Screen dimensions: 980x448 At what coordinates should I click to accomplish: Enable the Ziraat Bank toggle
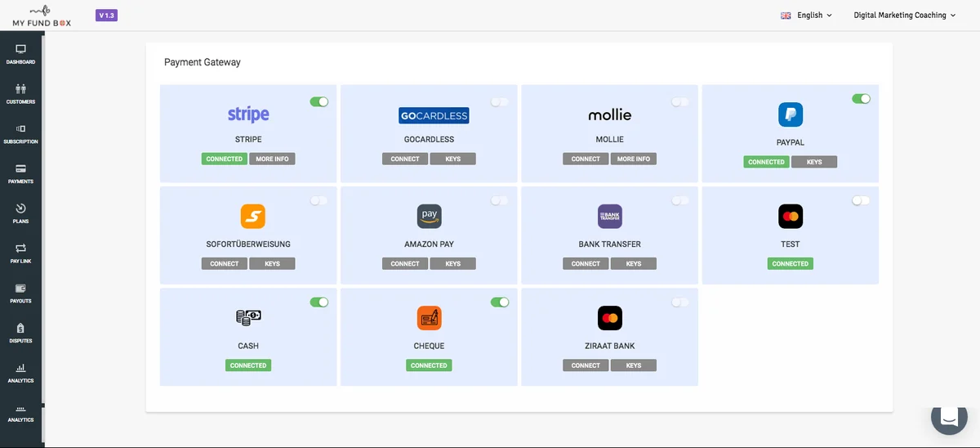680,302
